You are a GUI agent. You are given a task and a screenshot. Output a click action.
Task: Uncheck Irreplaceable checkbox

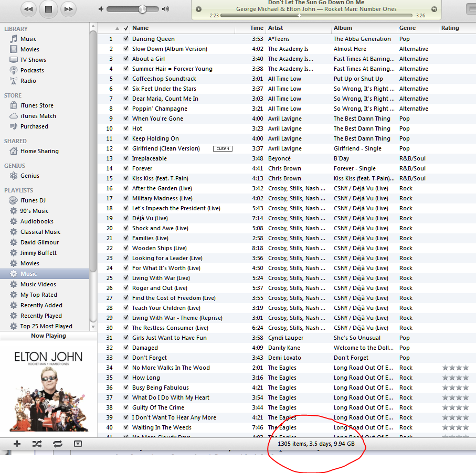[x=126, y=158]
